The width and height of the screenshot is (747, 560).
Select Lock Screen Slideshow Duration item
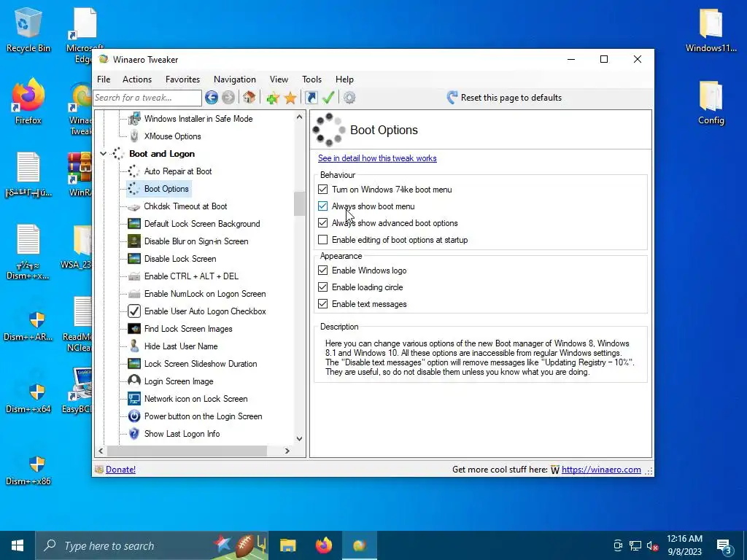tap(201, 364)
